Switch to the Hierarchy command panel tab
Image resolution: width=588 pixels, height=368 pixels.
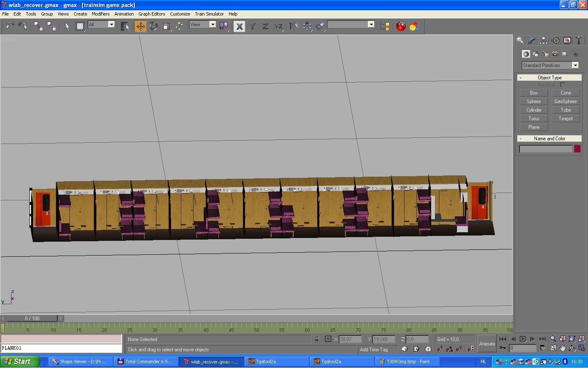[x=543, y=40]
